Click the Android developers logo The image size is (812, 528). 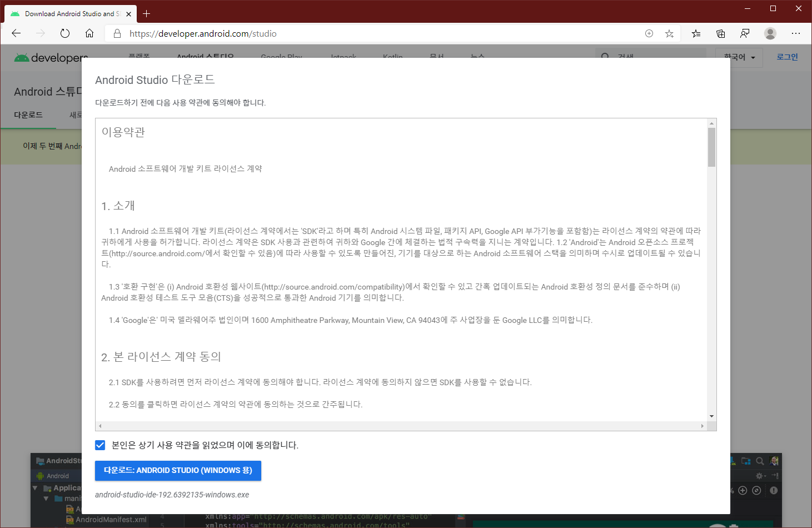(x=51, y=57)
